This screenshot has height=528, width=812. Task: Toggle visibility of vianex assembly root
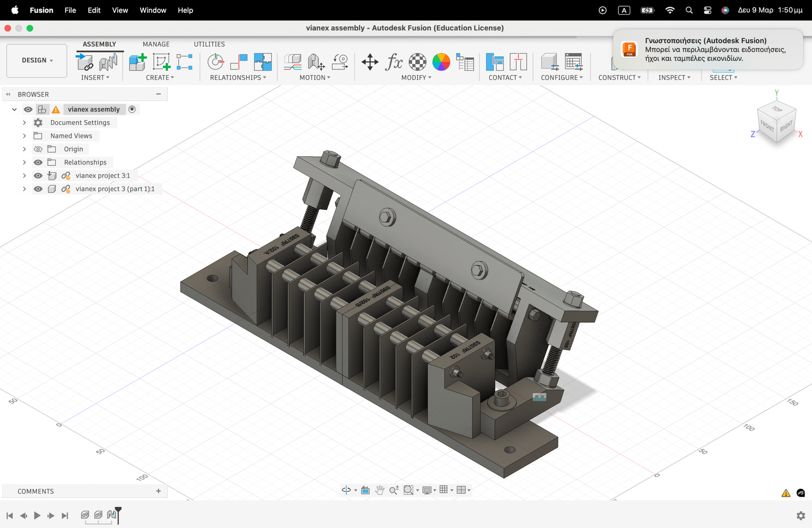pyautogui.click(x=28, y=110)
